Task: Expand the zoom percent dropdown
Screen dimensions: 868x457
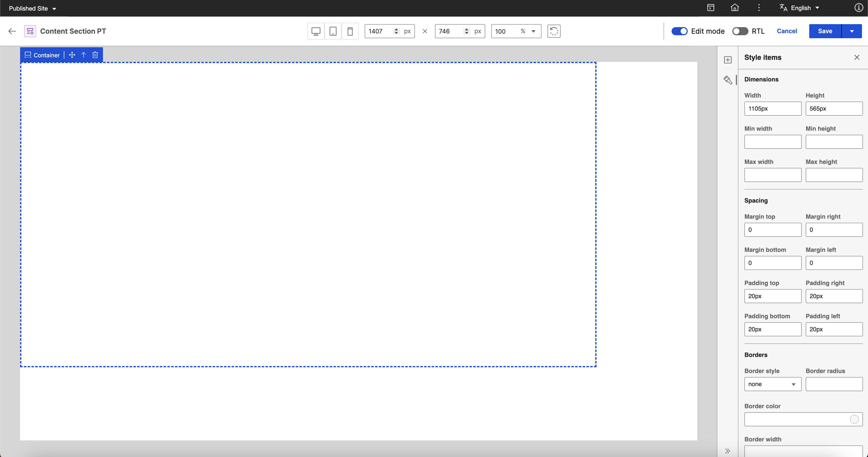Action: tap(533, 31)
